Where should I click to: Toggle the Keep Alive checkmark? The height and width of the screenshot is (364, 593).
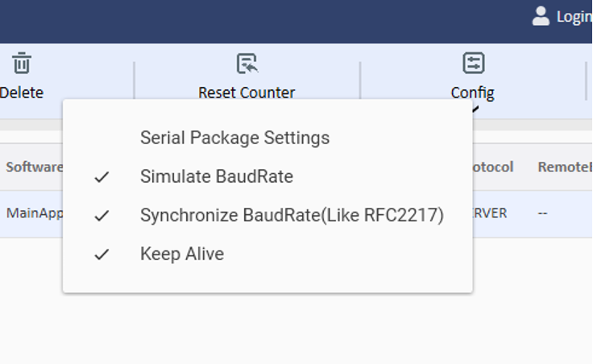click(102, 254)
